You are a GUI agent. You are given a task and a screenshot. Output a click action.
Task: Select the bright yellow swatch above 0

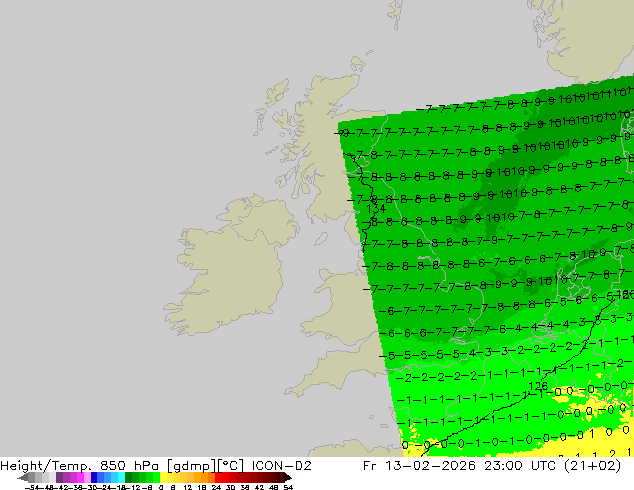(163, 477)
